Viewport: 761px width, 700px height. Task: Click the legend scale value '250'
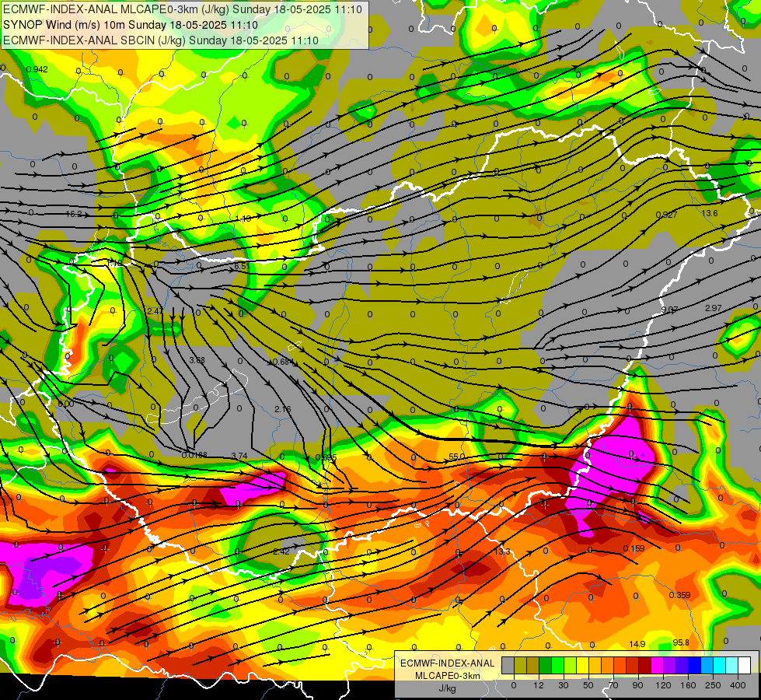point(713,685)
